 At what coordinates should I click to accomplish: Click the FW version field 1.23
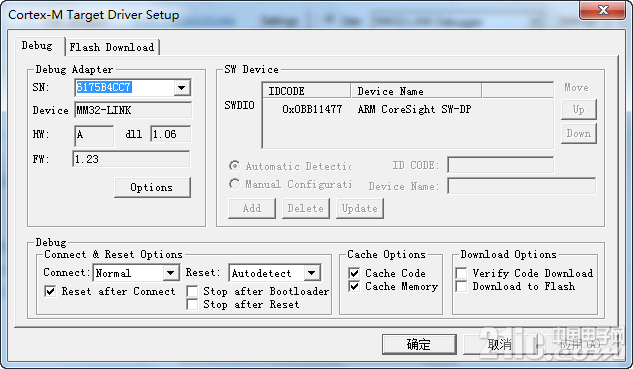tap(131, 159)
